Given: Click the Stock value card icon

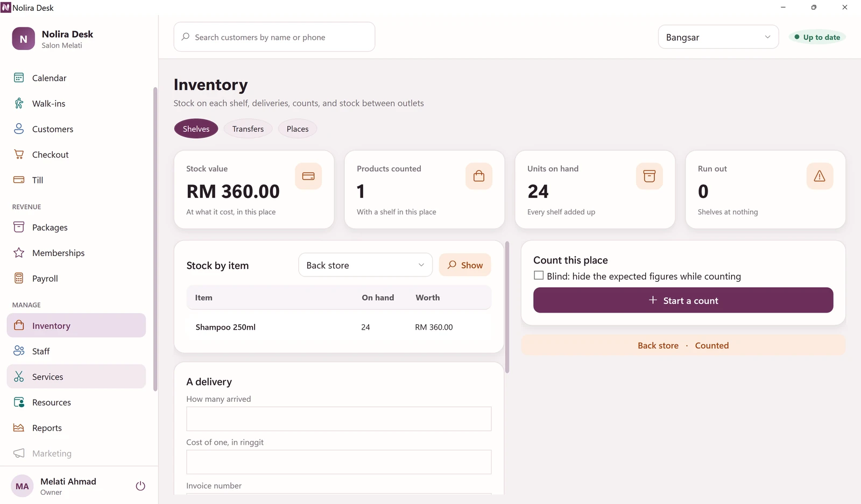Looking at the screenshot, I should pos(308,176).
